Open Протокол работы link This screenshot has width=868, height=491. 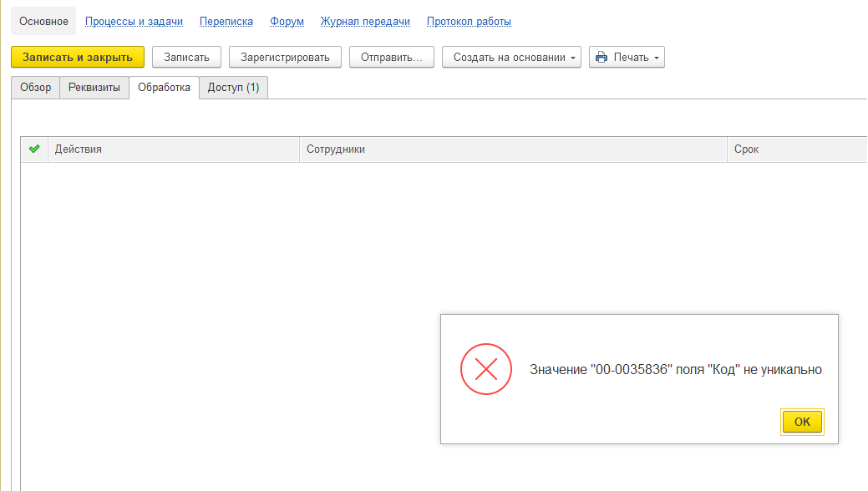(x=469, y=21)
